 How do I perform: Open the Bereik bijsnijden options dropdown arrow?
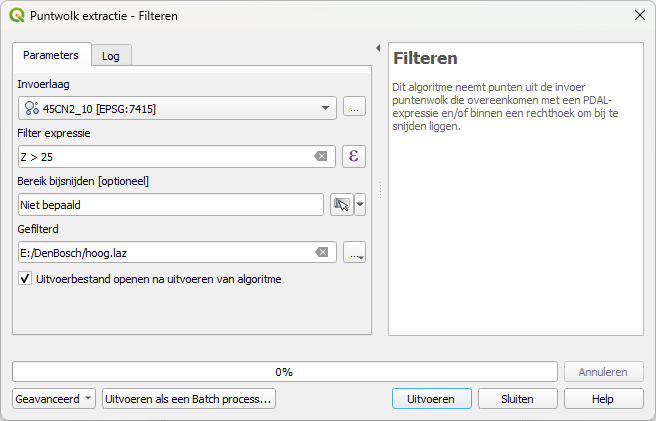point(360,204)
